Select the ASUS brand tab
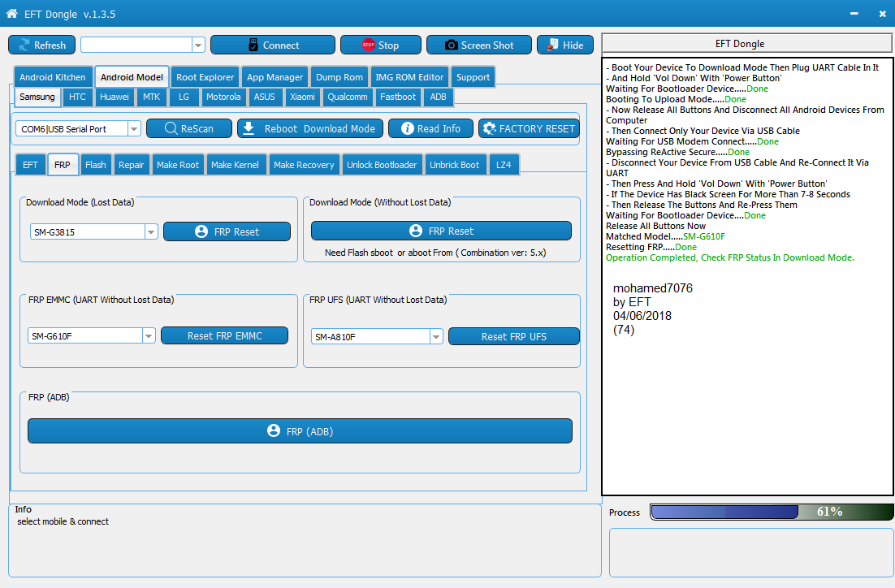 pos(264,97)
